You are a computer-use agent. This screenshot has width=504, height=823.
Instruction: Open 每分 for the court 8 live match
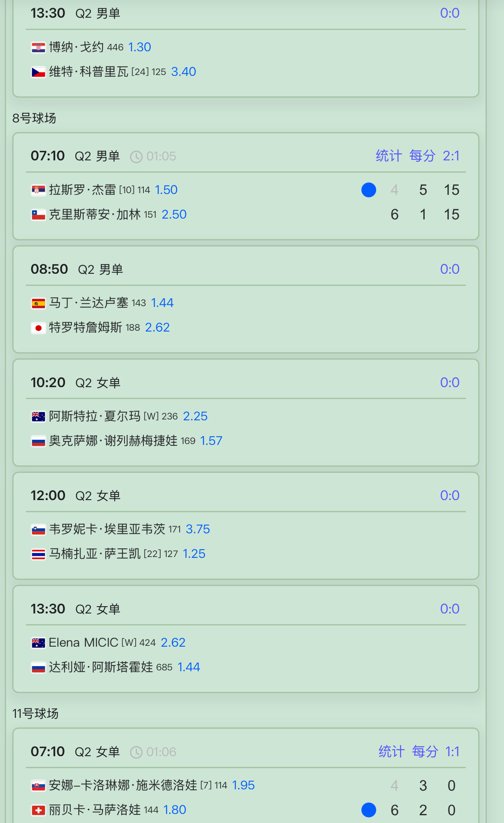click(x=422, y=156)
